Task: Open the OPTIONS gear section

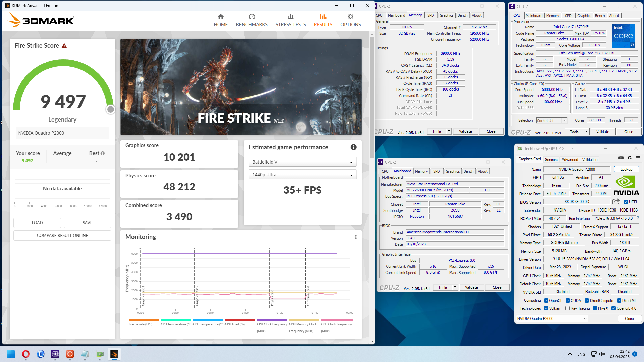Action: point(351,20)
